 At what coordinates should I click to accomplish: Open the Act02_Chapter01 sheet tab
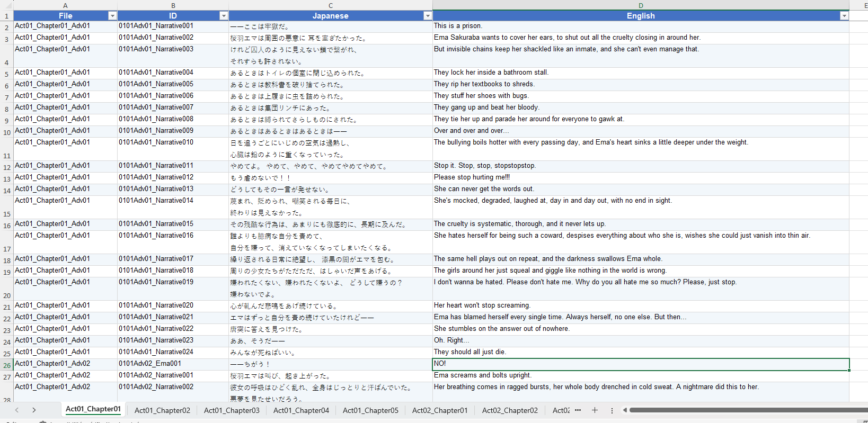coord(440,410)
